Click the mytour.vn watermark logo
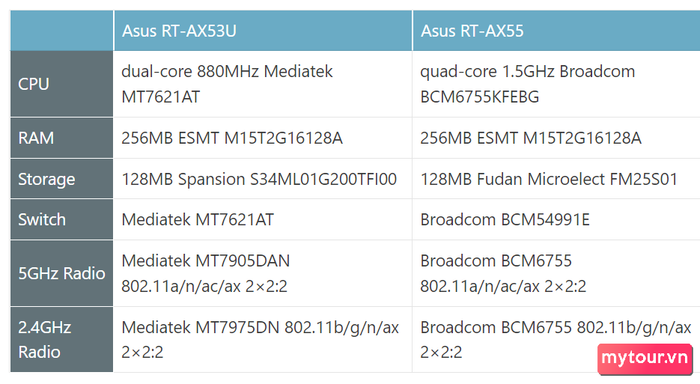This screenshot has height=384, width=700. coord(645,358)
